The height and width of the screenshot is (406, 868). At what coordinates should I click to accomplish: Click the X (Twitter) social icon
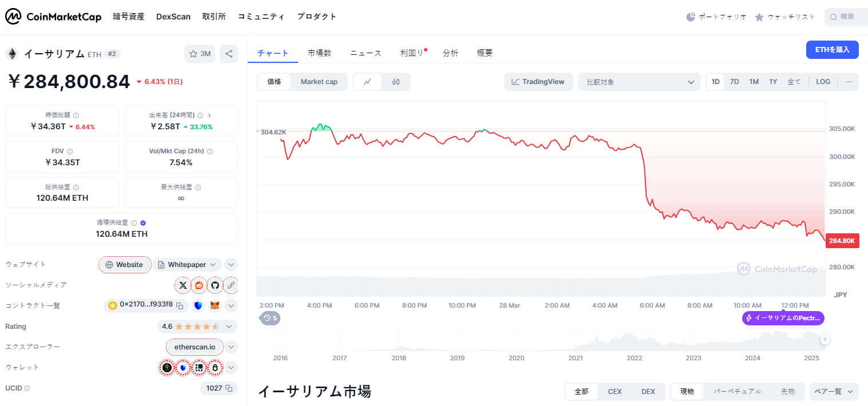tap(183, 285)
